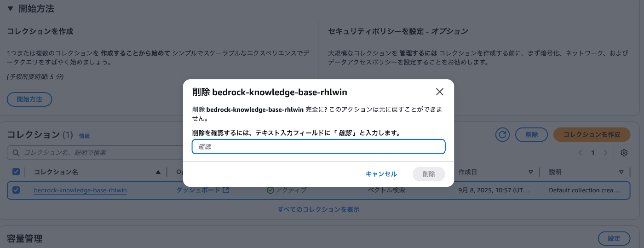644x248 pixels.
Task: Click the ベクトル検索 cell text
Action: point(386,190)
